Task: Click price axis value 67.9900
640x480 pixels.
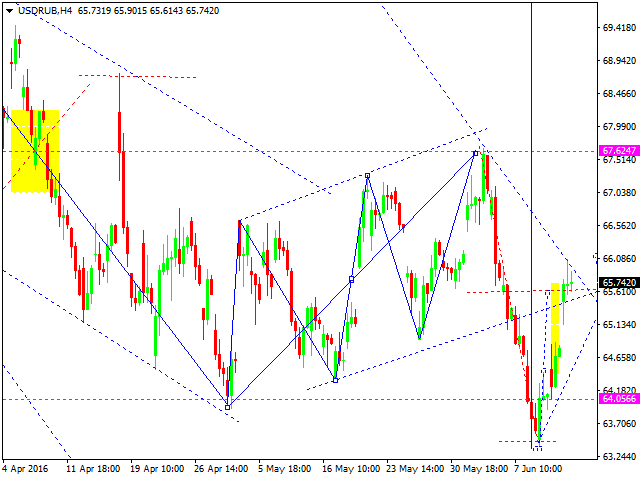Action: pyautogui.click(x=619, y=127)
